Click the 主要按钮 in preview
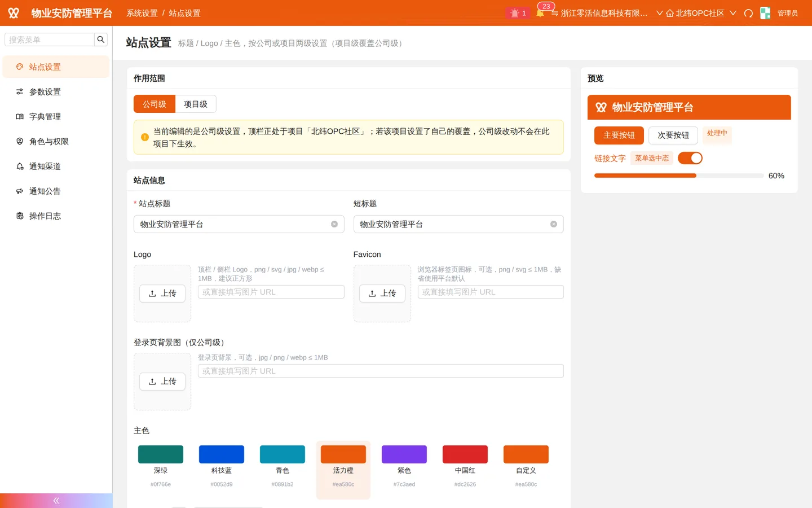 tap(619, 135)
